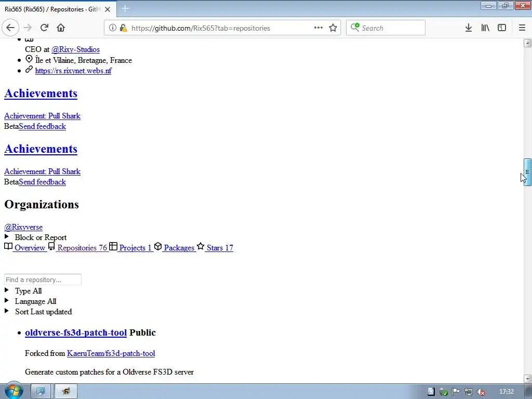Open the browser home page
This screenshot has width=532, height=399.
(61, 28)
